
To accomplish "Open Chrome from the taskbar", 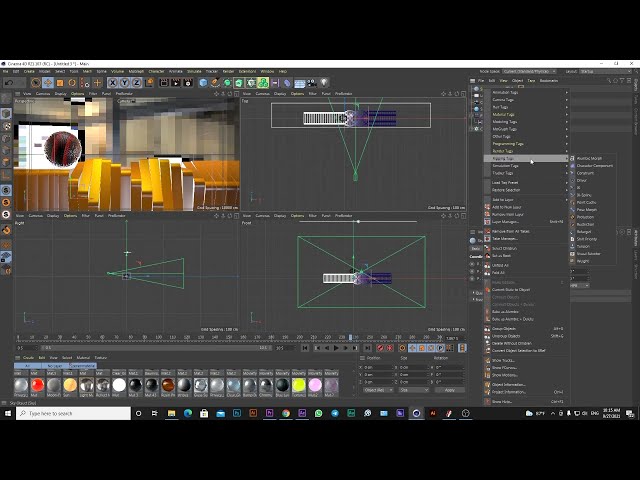I will click(286, 413).
